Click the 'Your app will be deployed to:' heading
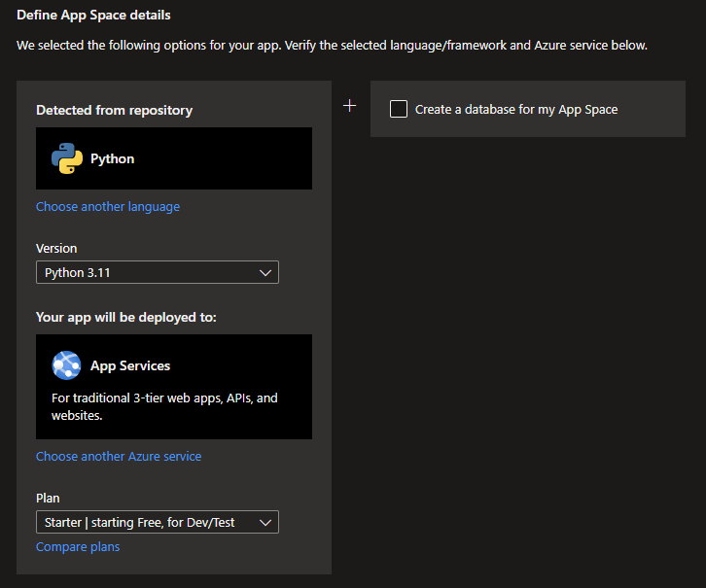The width and height of the screenshot is (706, 588). tap(126, 317)
